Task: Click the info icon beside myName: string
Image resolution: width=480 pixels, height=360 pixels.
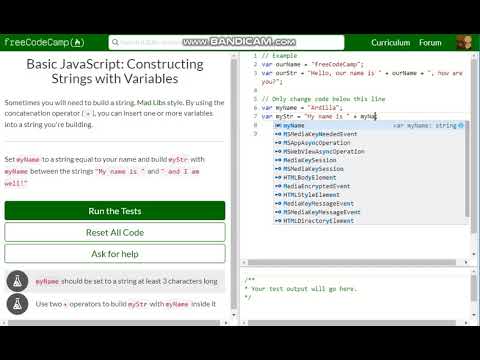Action: (x=461, y=125)
